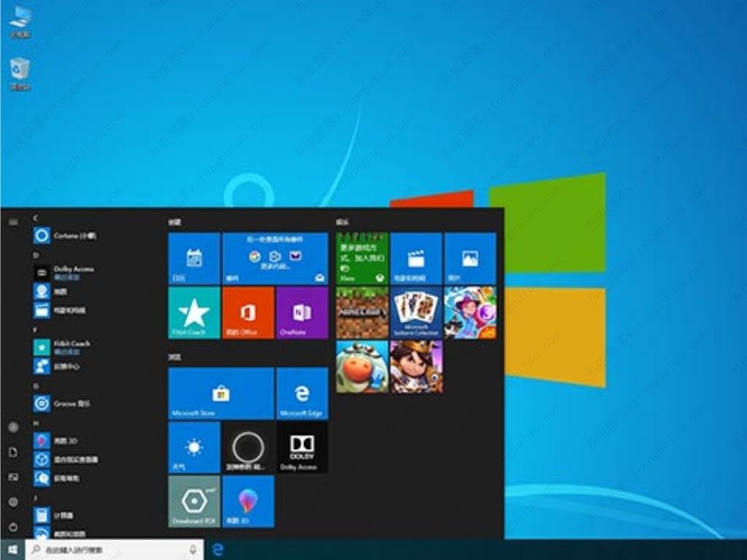Open Microsoft Solitaire Collection tile

[416, 313]
